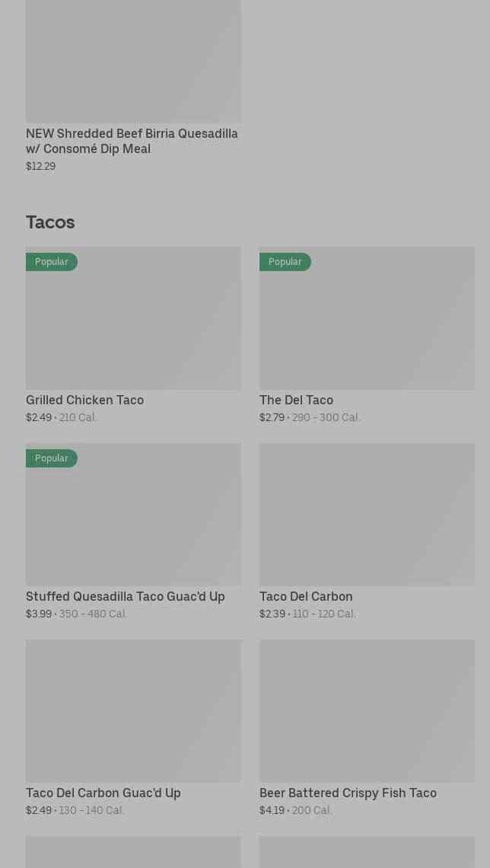The image size is (490, 868).
Task: Open The Del Taco item image
Action: pos(367,327)
